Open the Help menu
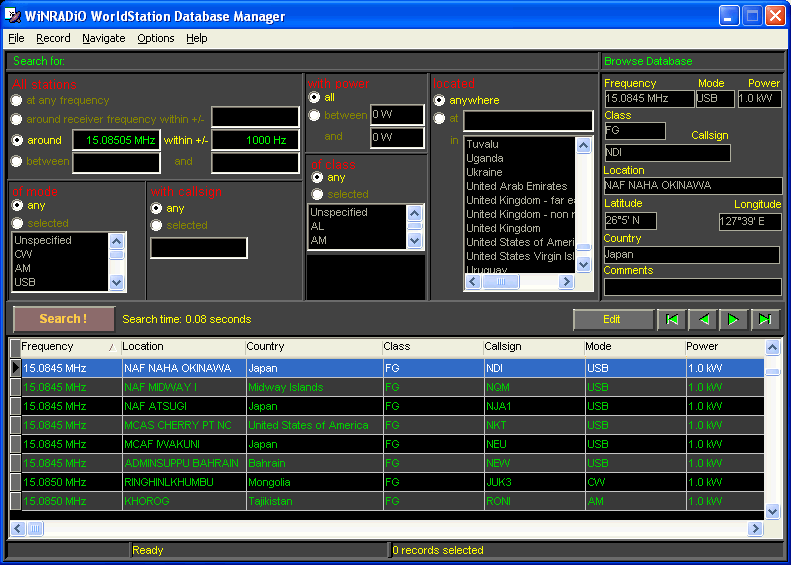The height and width of the screenshot is (565, 791). point(196,38)
